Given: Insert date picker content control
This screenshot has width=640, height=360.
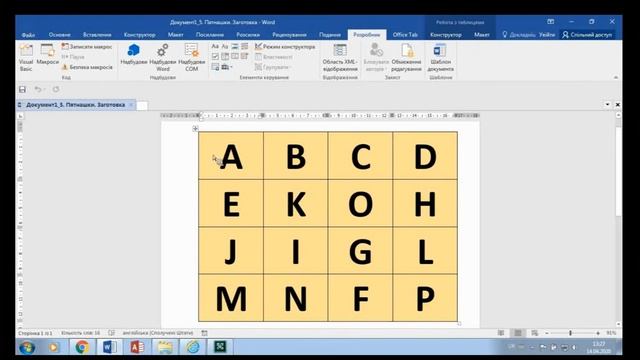Looking at the screenshot, I should click(244, 56).
